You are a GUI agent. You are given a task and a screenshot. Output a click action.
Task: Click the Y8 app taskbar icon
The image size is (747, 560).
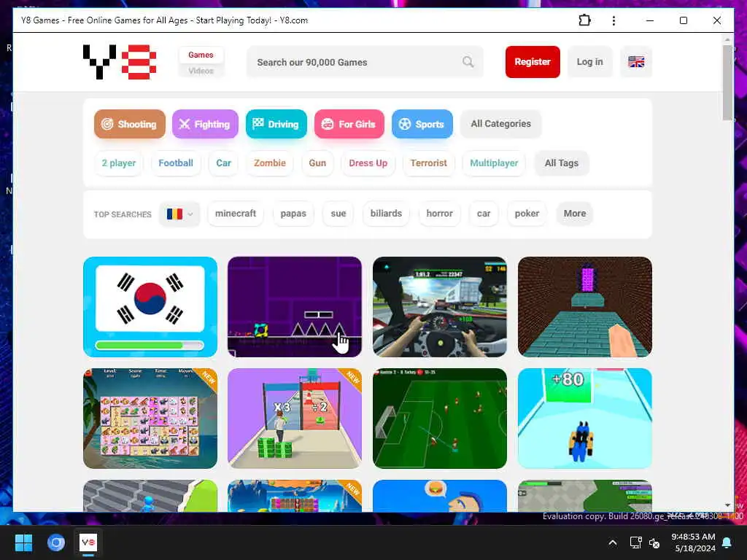88,542
